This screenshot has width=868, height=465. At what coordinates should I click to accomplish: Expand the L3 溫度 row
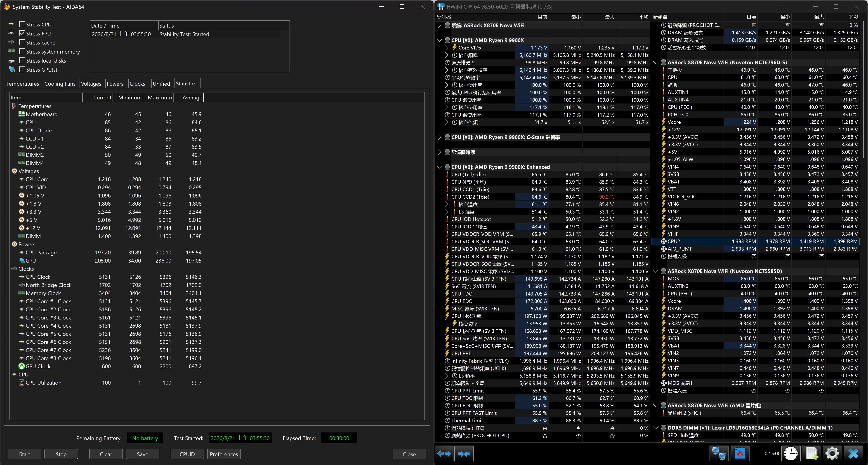[x=447, y=212]
